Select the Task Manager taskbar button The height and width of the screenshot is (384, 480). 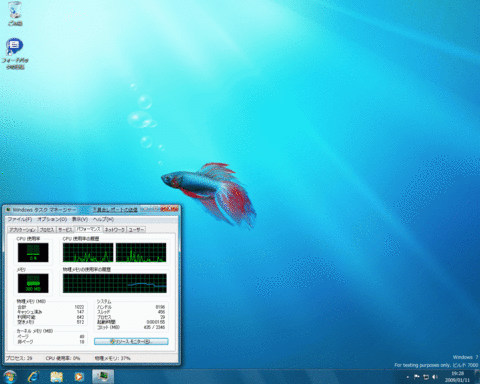[x=103, y=377]
